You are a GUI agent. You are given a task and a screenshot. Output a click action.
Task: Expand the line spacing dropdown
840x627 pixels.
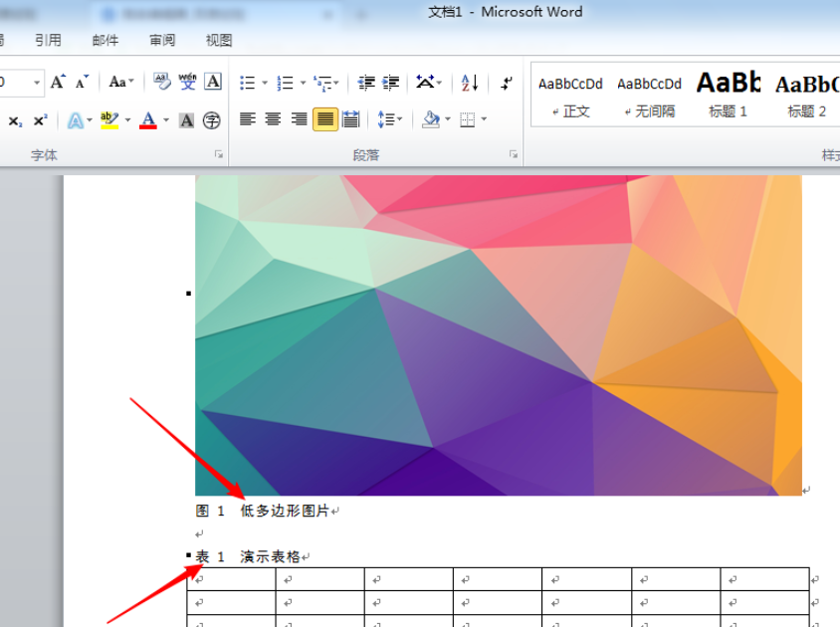(x=400, y=119)
